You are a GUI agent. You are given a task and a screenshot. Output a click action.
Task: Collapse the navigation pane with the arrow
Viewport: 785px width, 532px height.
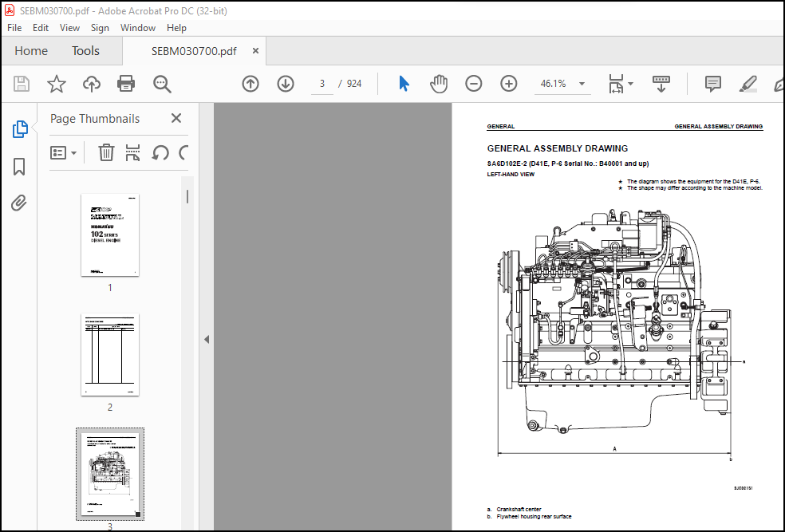(x=207, y=339)
